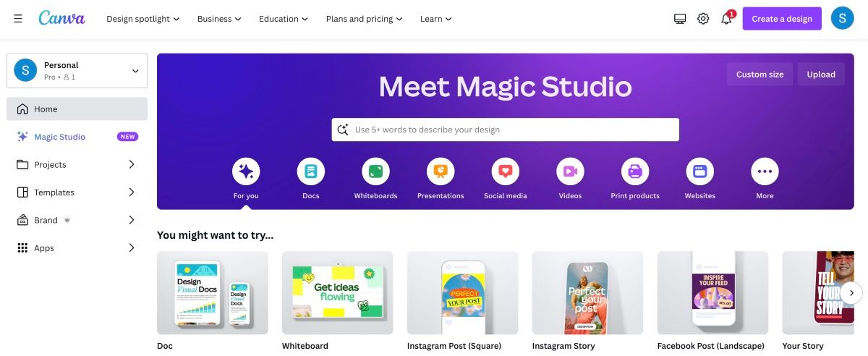The height and width of the screenshot is (356, 868).
Task: Select the Docs category icon
Action: pyautogui.click(x=311, y=171)
